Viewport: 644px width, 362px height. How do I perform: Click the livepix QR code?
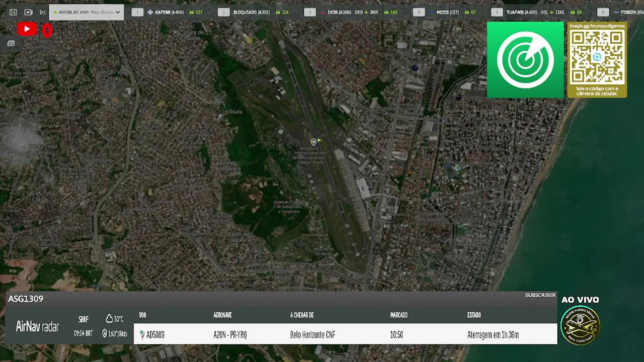[x=597, y=56]
